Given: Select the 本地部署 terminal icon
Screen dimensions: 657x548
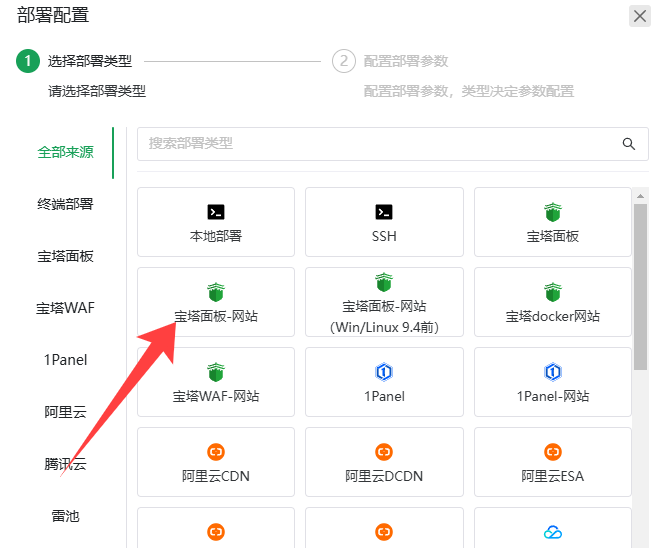Looking at the screenshot, I should (216, 212).
